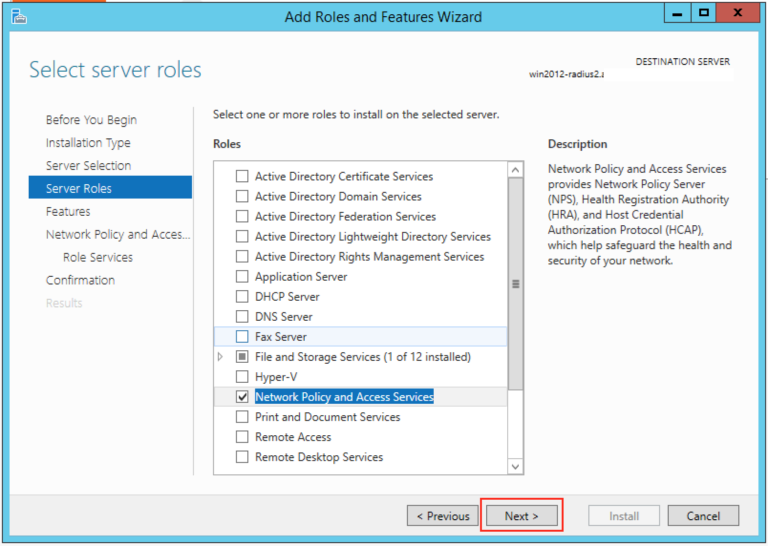Select the Application Server row label
This screenshot has height=546, width=768.
point(301,277)
